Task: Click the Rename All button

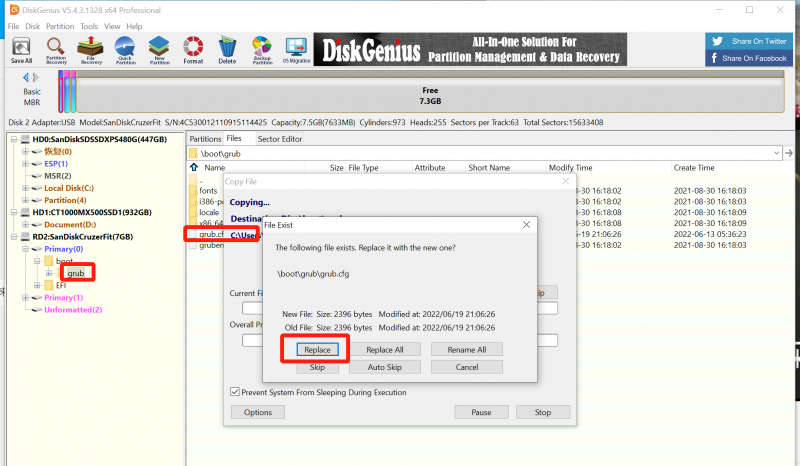Action: click(467, 350)
